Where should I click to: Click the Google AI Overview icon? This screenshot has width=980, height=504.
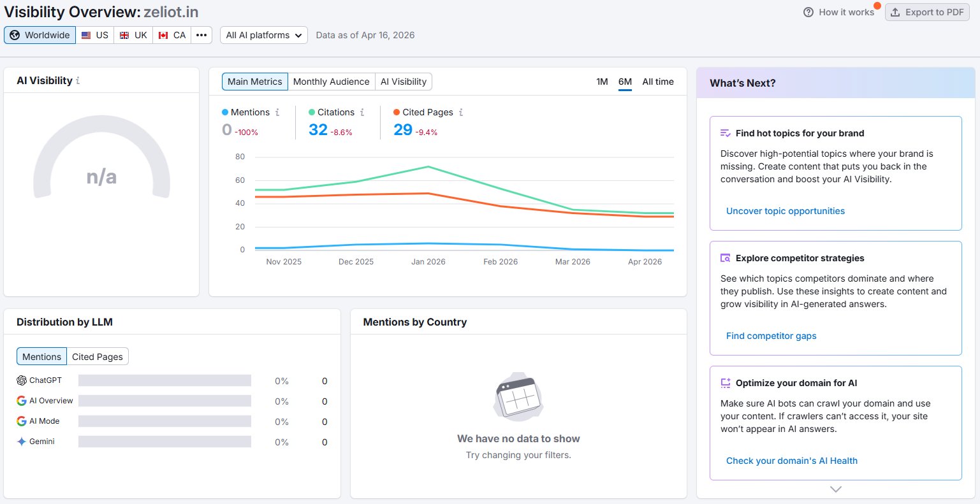coord(22,401)
